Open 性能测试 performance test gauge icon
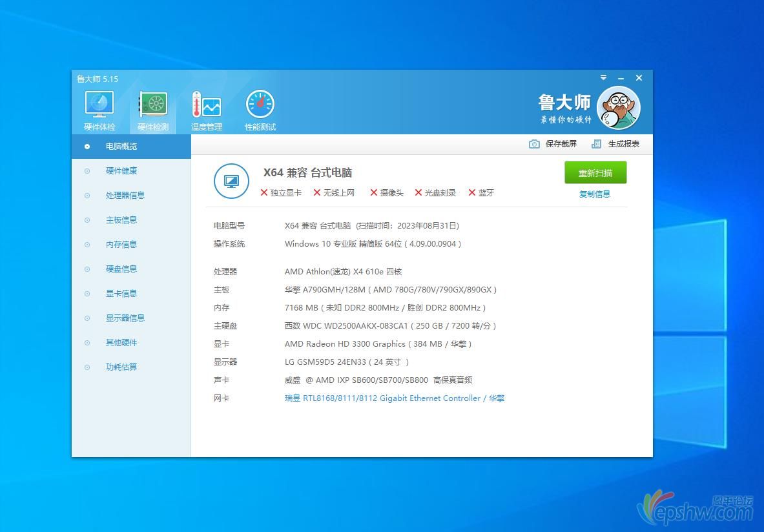Viewport: 764px width, 532px height. coord(260,110)
